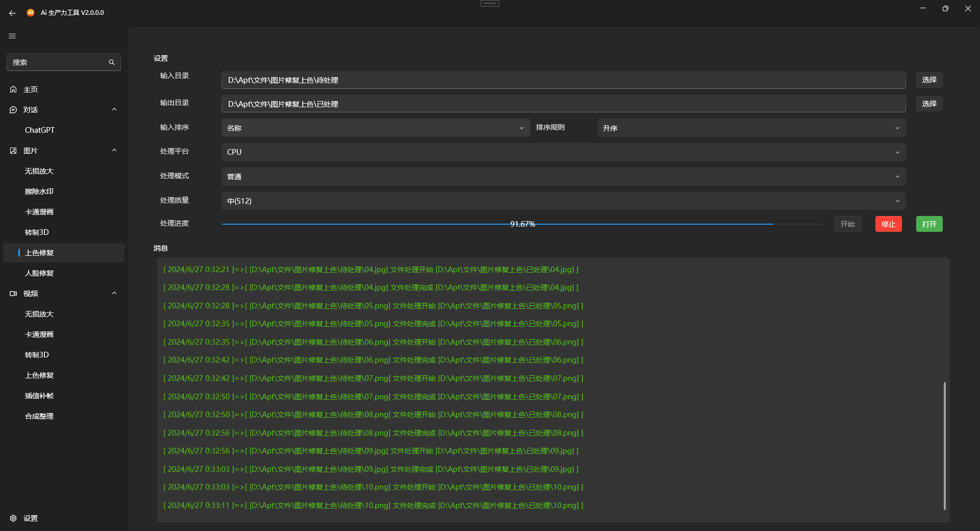Click 选择 for the 输出目录
980x531 pixels.
point(929,104)
